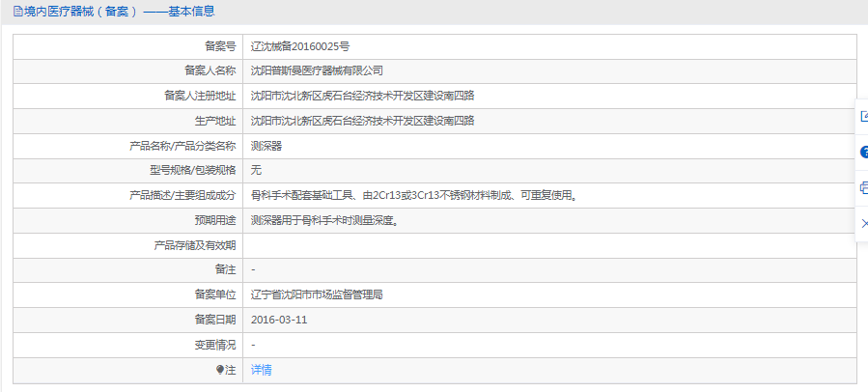Click the page title 境内医疗器械（备案）——基本信息
Image resolution: width=868 pixels, height=392 pixels.
point(119,11)
